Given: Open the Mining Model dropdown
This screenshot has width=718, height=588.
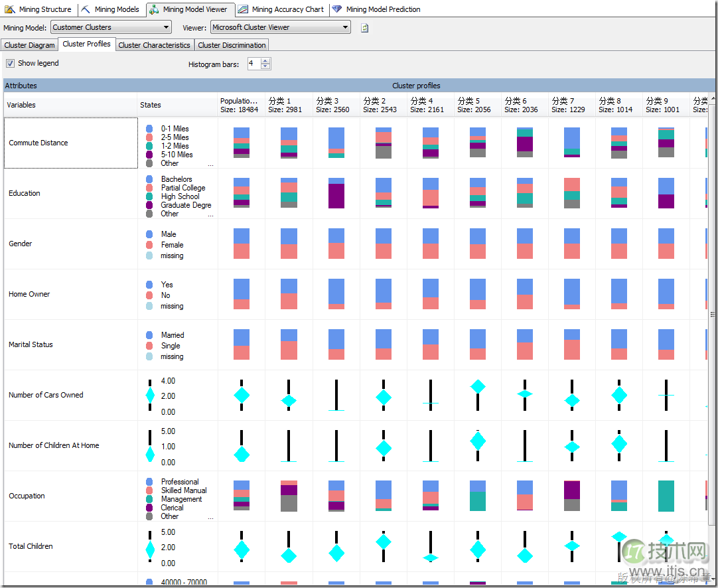Looking at the screenshot, I should coord(167,28).
